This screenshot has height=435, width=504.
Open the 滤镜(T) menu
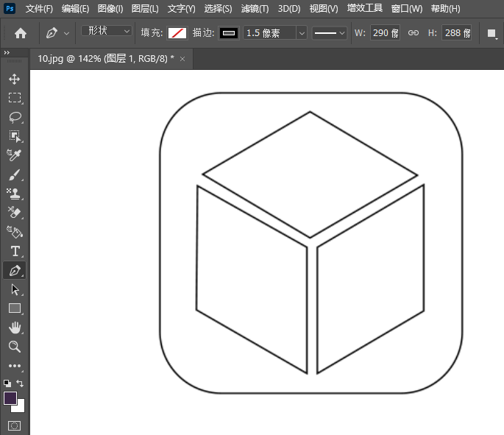click(x=255, y=9)
